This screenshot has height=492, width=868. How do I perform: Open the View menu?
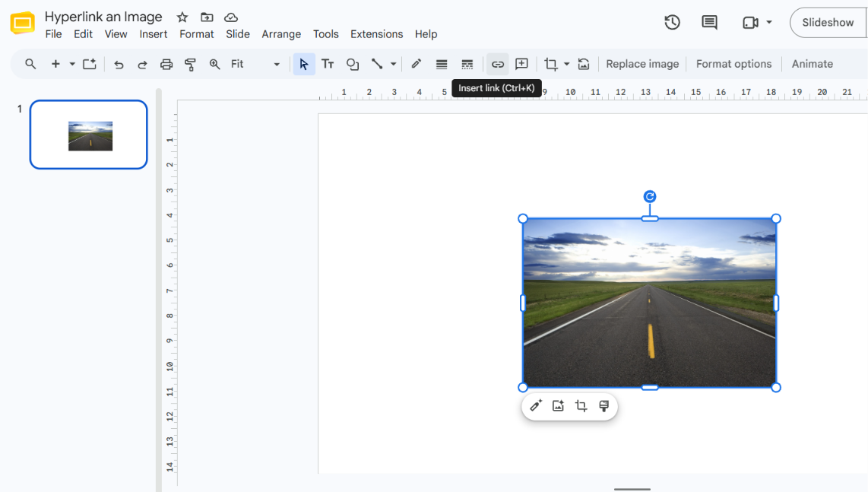116,34
